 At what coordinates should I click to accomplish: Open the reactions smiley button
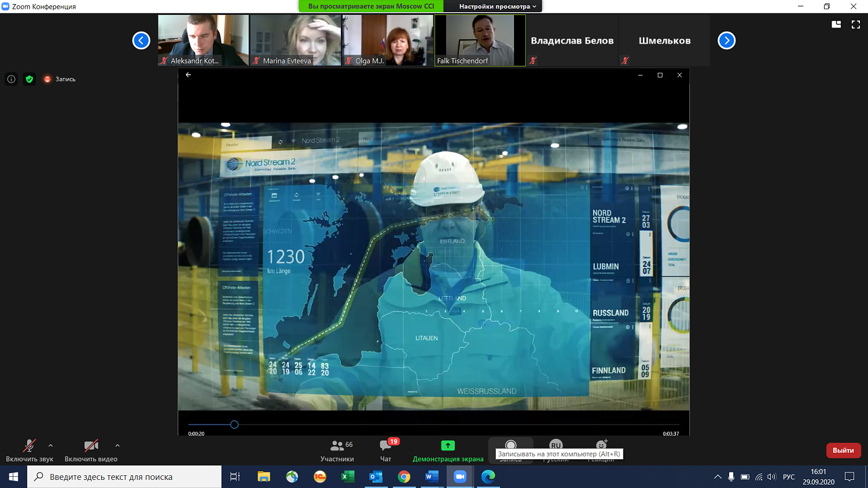click(x=601, y=445)
